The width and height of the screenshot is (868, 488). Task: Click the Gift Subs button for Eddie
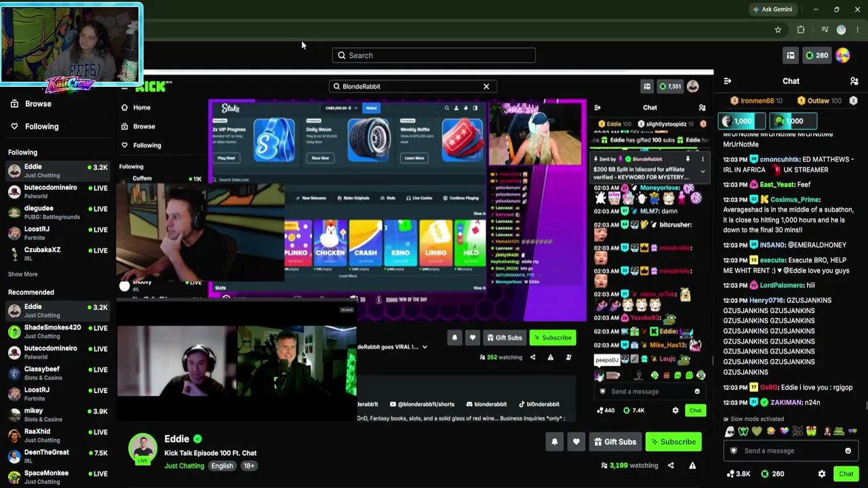615,442
